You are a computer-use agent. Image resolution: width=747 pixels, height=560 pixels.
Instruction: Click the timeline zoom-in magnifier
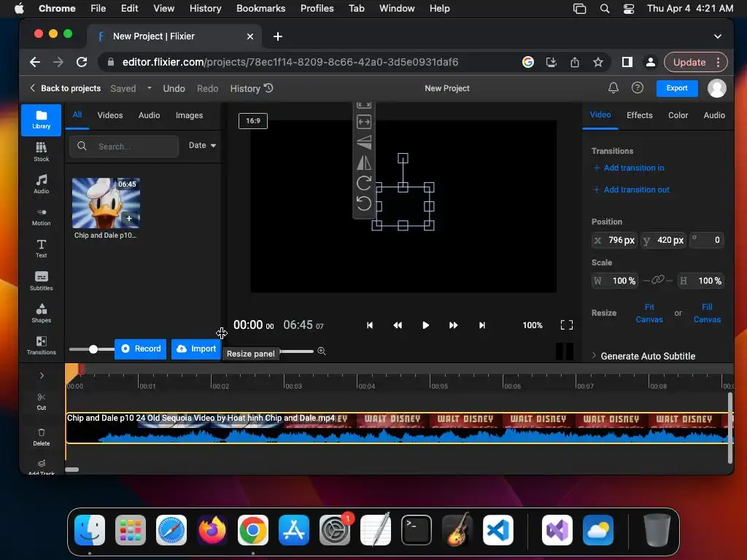322,351
